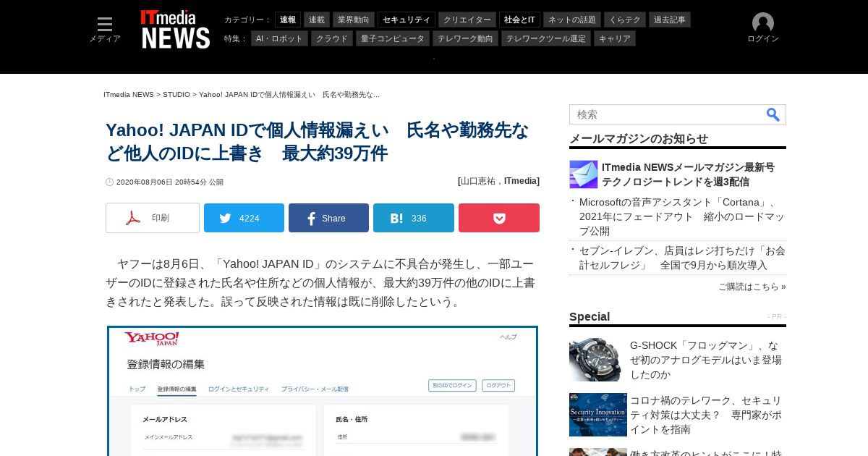Open author 山口恵祐 link
The image size is (868, 456).
[479, 181]
